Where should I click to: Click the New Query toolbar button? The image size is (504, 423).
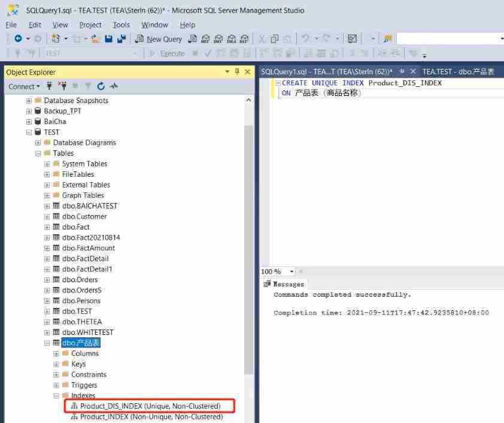coord(159,39)
